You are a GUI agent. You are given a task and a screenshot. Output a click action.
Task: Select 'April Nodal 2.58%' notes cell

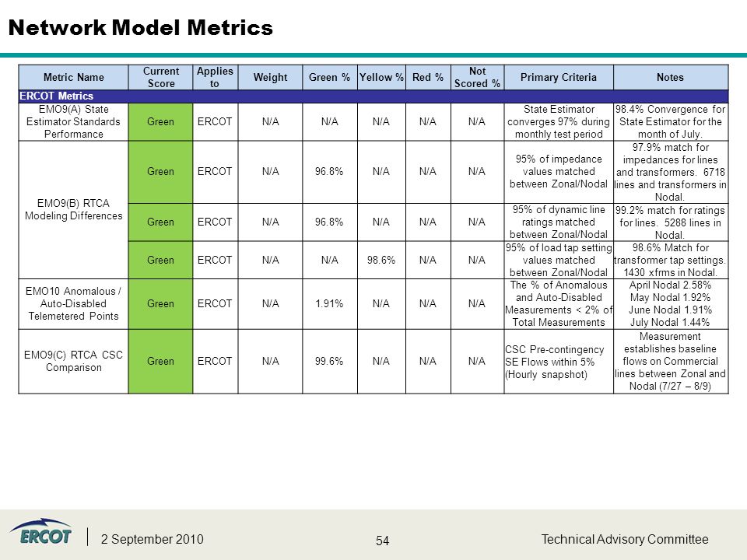(x=670, y=304)
